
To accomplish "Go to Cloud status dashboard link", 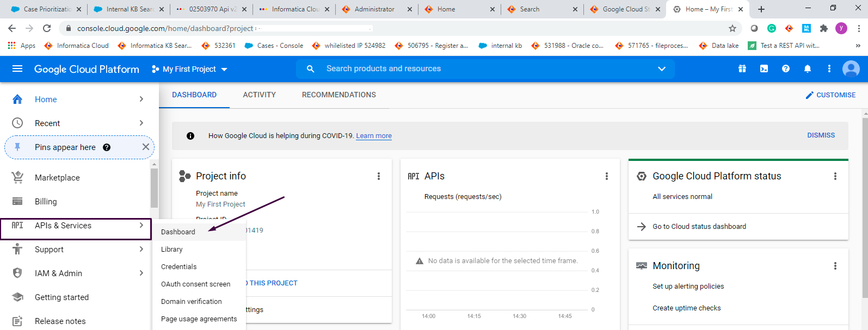I will click(699, 227).
